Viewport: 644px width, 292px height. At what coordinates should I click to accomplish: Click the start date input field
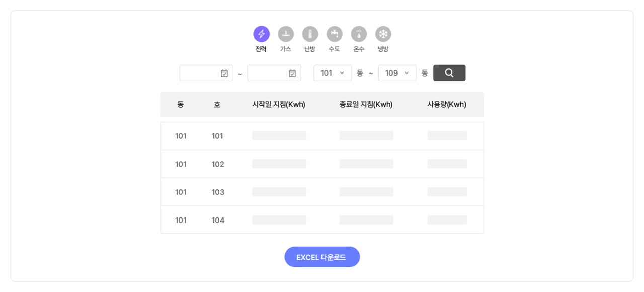[201, 72]
